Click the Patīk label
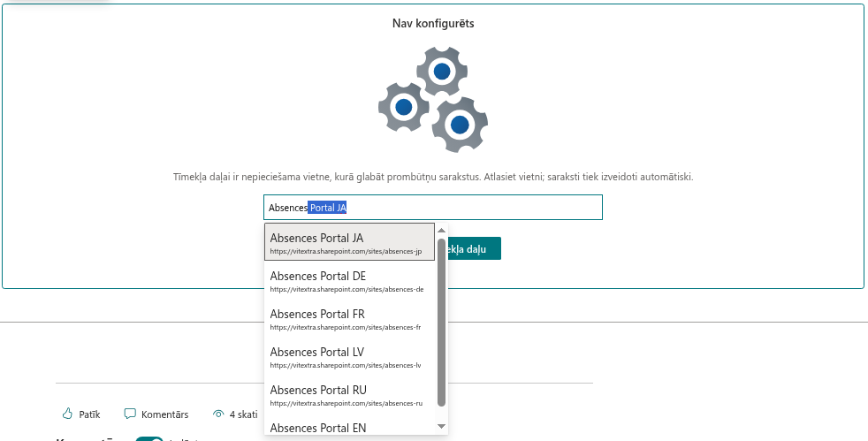 89,414
